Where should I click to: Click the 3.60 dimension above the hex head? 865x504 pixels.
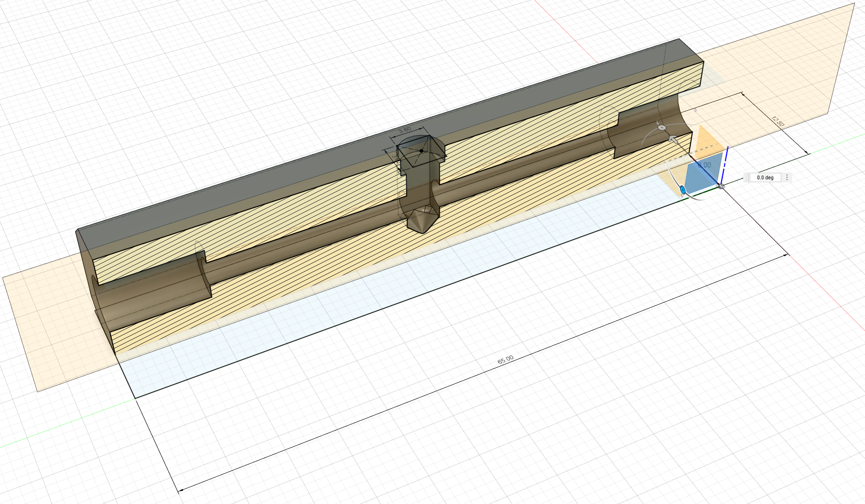405,129
